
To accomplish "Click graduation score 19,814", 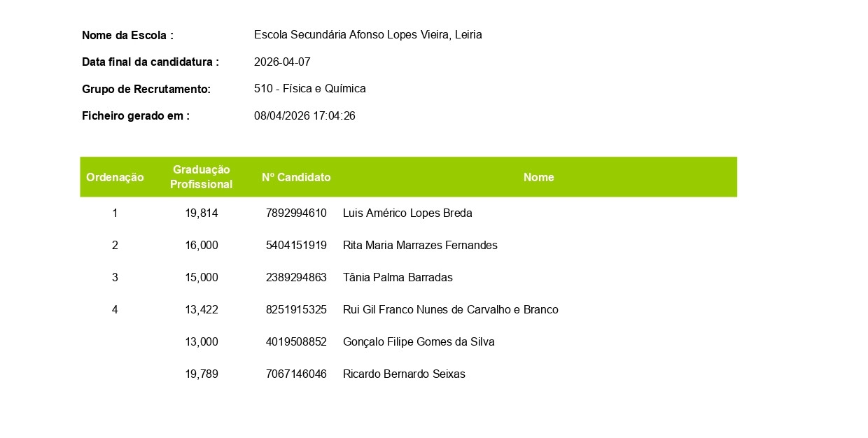I will [x=202, y=213].
